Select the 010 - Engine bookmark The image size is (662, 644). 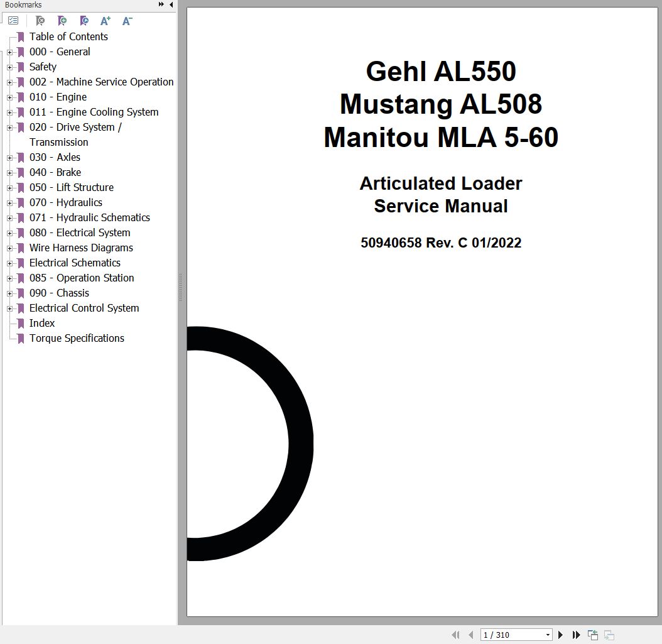pyautogui.click(x=58, y=97)
